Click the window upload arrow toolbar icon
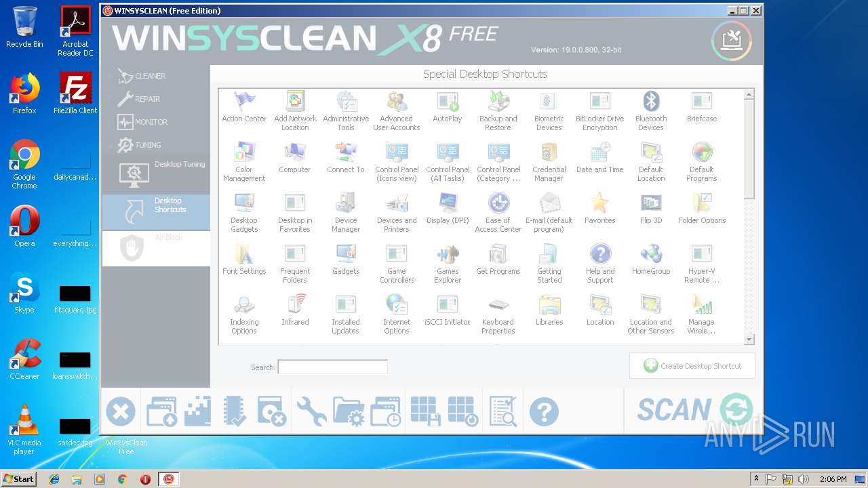Image resolution: width=868 pixels, height=488 pixels. [161, 411]
